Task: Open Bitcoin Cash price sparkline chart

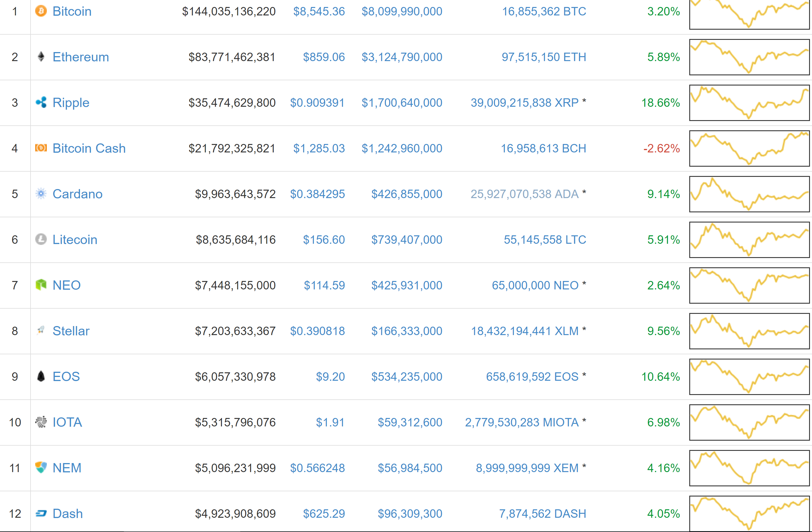Action: coord(749,148)
